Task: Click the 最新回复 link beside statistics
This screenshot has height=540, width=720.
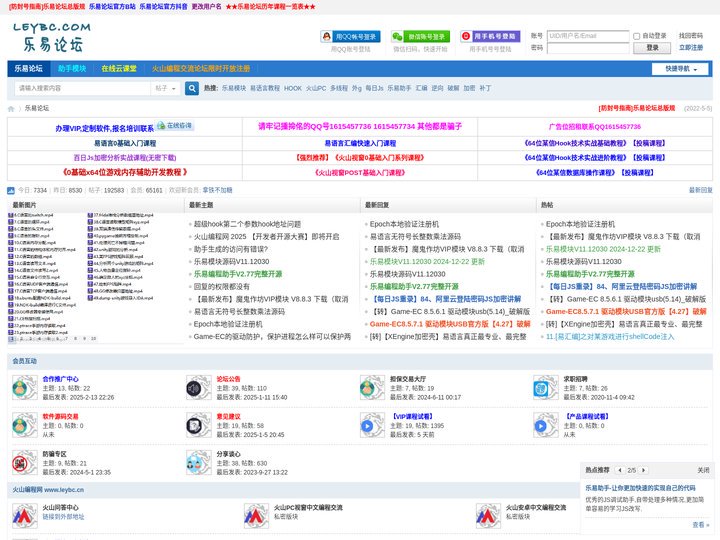Action: pyautogui.click(x=700, y=190)
